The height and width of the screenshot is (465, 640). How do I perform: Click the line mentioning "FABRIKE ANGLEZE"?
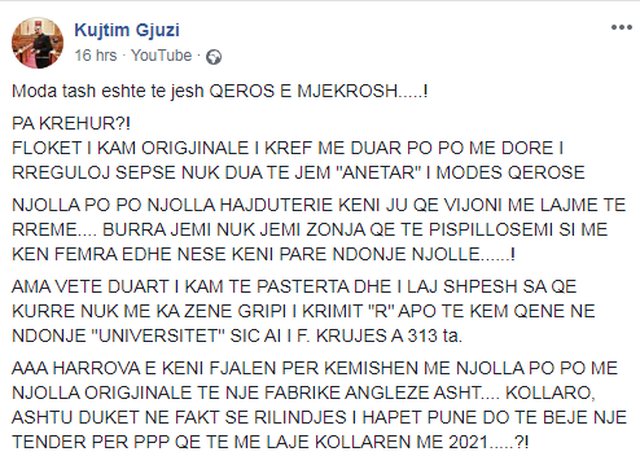coord(303,393)
